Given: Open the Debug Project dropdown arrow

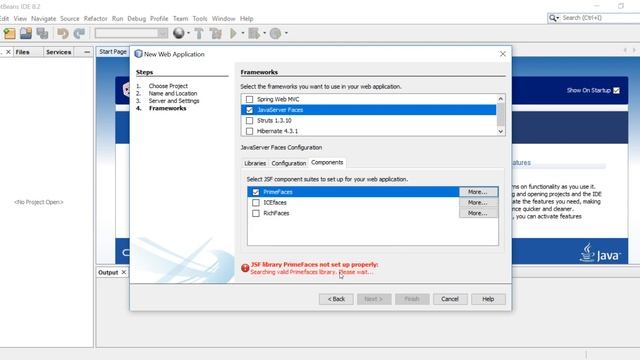Looking at the screenshot, I should (264, 33).
